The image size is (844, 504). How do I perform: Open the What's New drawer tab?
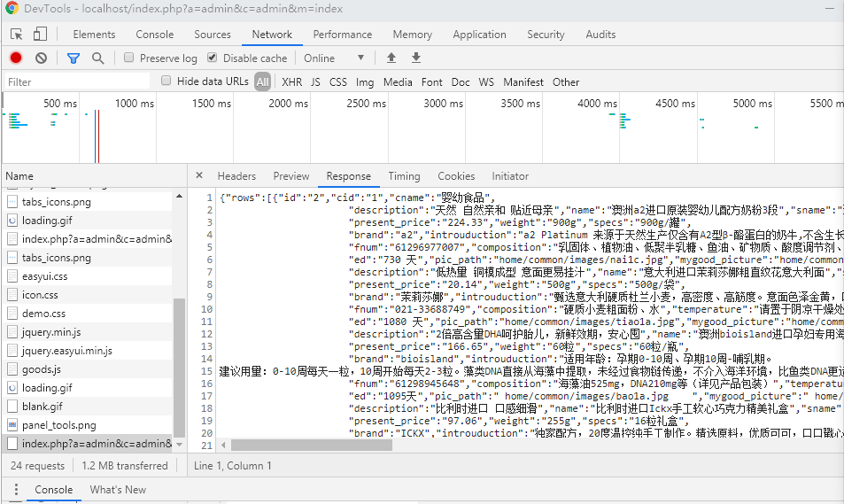click(118, 490)
